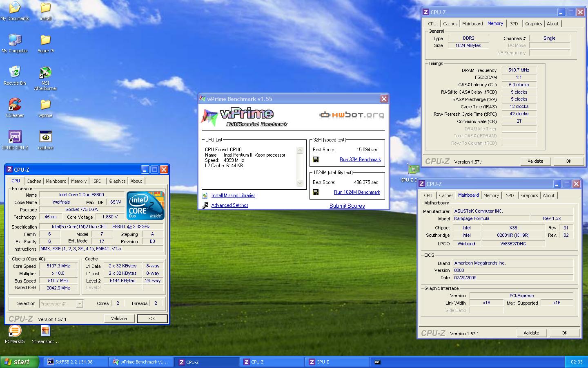The width and height of the screenshot is (588, 368).
Task: Open Advanced Settings link
Action: pyautogui.click(x=230, y=205)
